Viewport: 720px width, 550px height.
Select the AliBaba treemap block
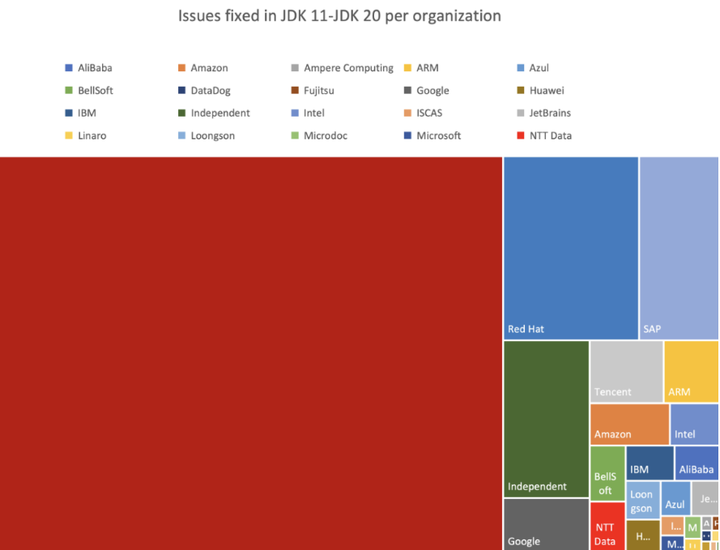point(697,463)
